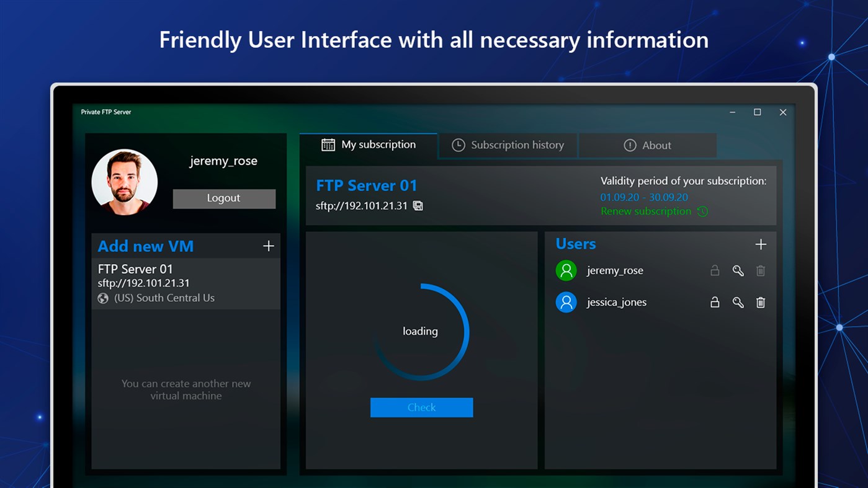
Task: Click the info icon on the About tab
Action: [629, 145]
